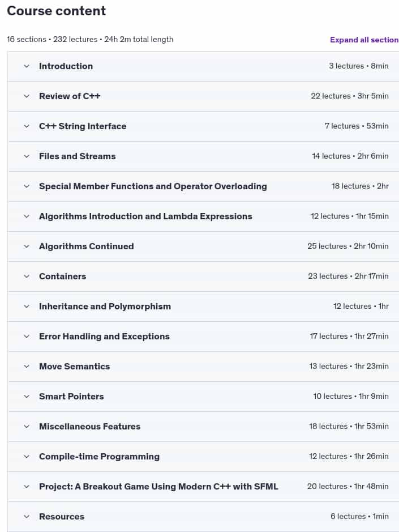Click the 6 lectures • 1min label
The image size is (399, 532).
tap(359, 516)
